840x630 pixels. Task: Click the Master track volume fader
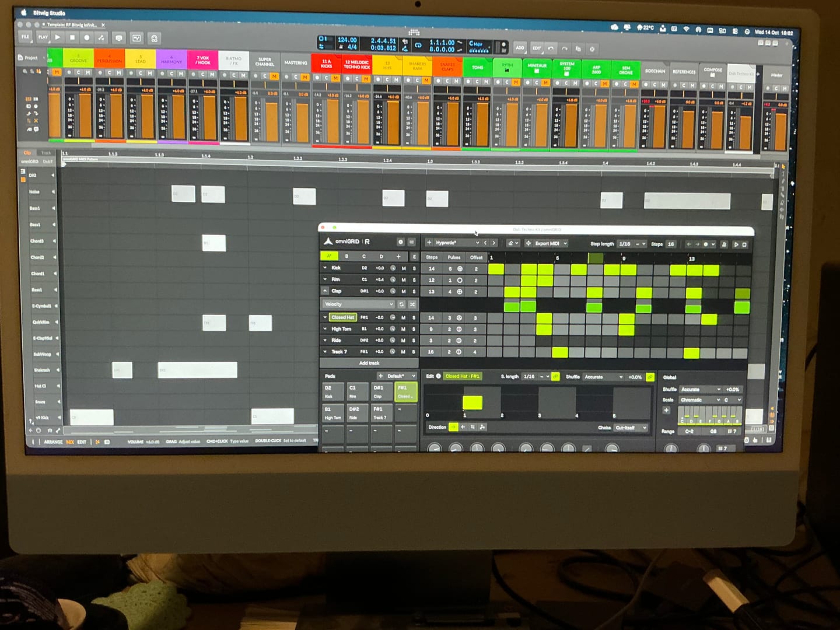tap(780, 132)
